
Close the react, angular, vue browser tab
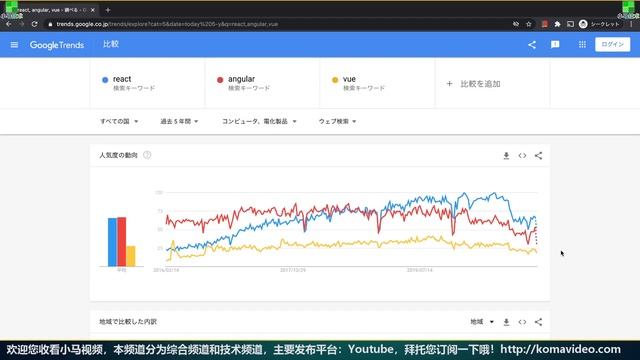[x=93, y=10]
